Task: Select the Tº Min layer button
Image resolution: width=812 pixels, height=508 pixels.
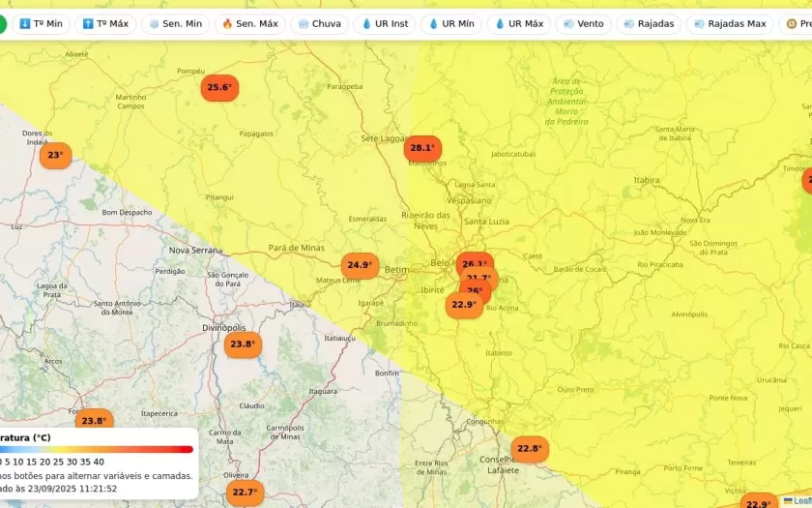Action: [41, 23]
